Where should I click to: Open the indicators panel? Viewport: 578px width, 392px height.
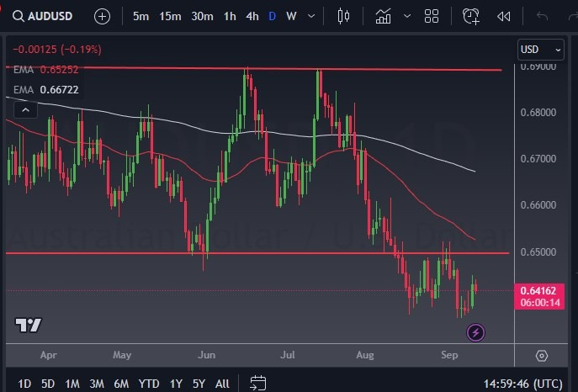pos(383,16)
